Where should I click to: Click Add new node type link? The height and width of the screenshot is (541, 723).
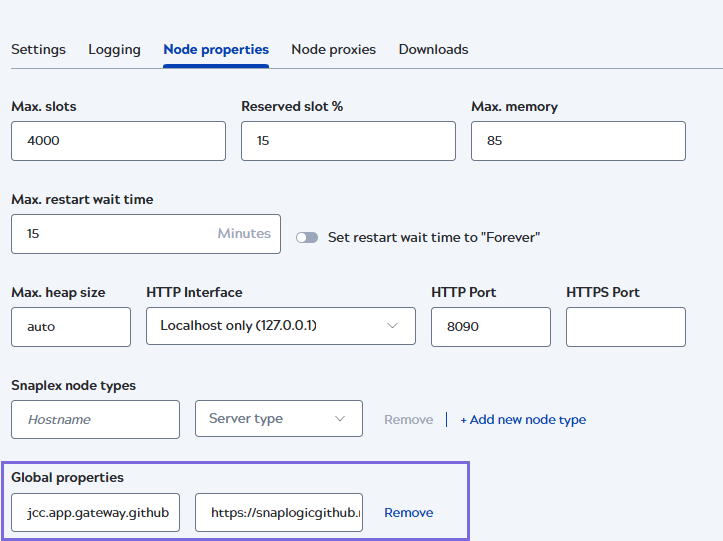[x=523, y=420]
